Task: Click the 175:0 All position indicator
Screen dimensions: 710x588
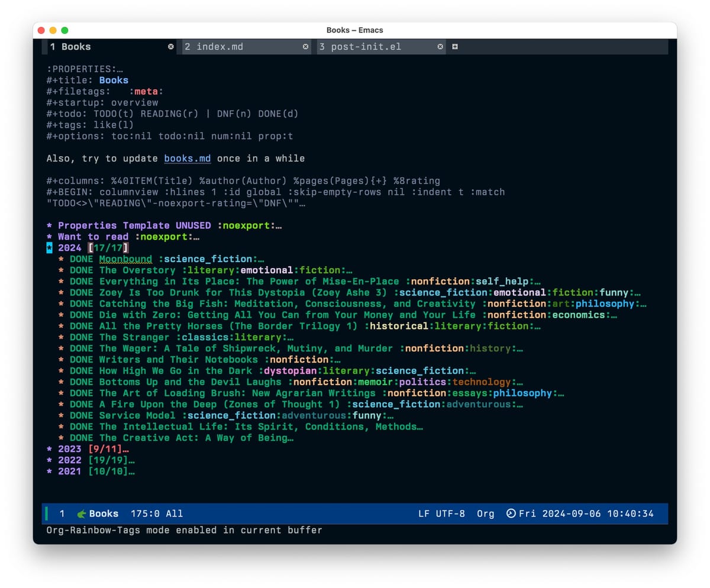Action: tap(157, 513)
